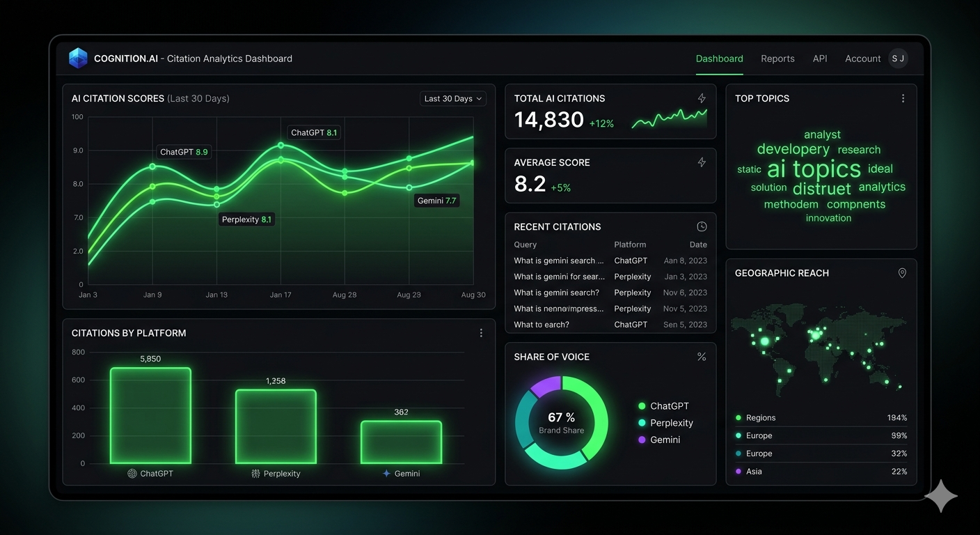
Task: Click the 'innovation' word in the cloud
Action: pos(828,218)
